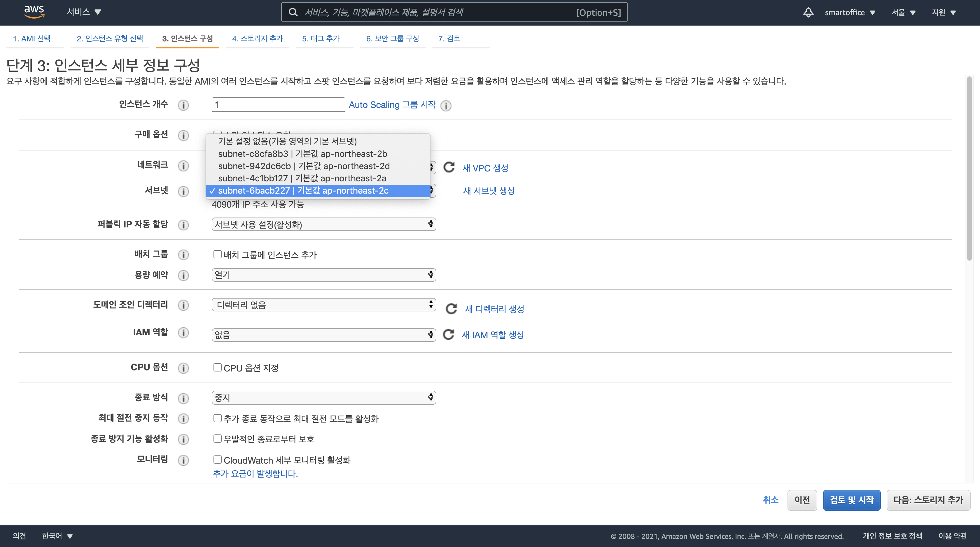
Task: Enable CloudWatch 세부 모니터링 활성화 checkbox
Action: (x=217, y=460)
